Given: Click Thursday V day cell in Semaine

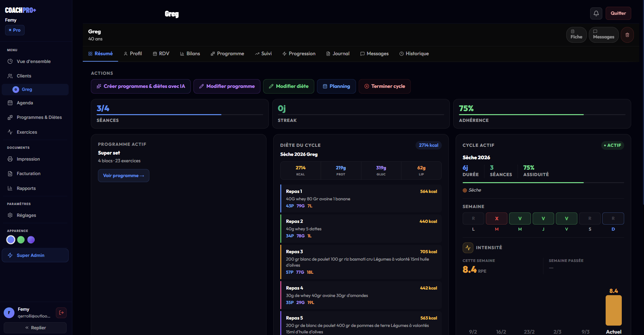Looking at the screenshot, I should click(543, 219).
